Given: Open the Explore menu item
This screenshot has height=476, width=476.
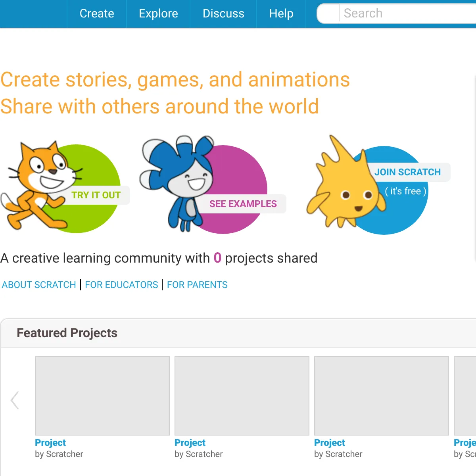Looking at the screenshot, I should click(158, 13).
